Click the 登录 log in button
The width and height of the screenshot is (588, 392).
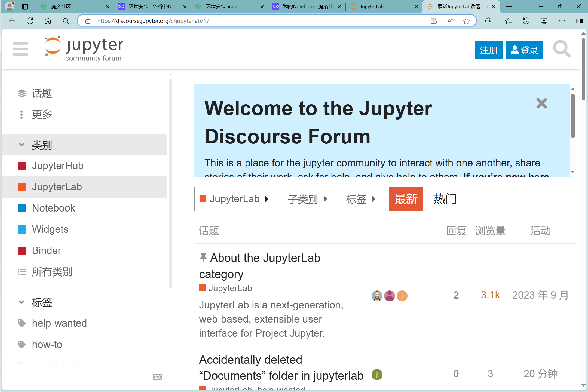tap(524, 50)
